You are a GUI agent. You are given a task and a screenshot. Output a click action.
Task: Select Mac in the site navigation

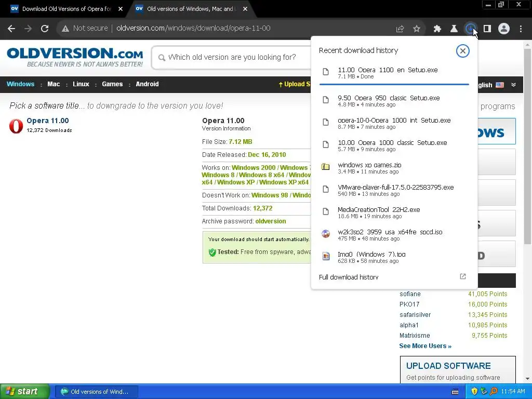point(54,84)
